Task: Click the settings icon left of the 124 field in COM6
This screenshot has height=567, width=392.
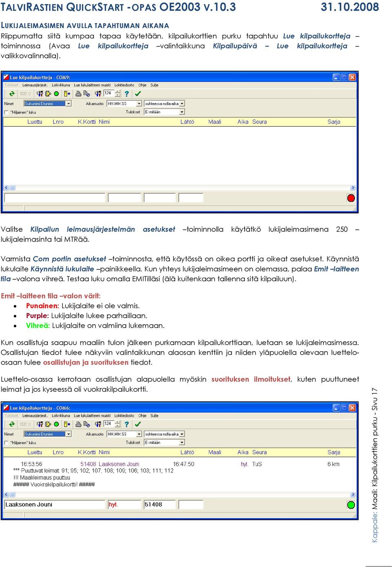Action: 98,424
